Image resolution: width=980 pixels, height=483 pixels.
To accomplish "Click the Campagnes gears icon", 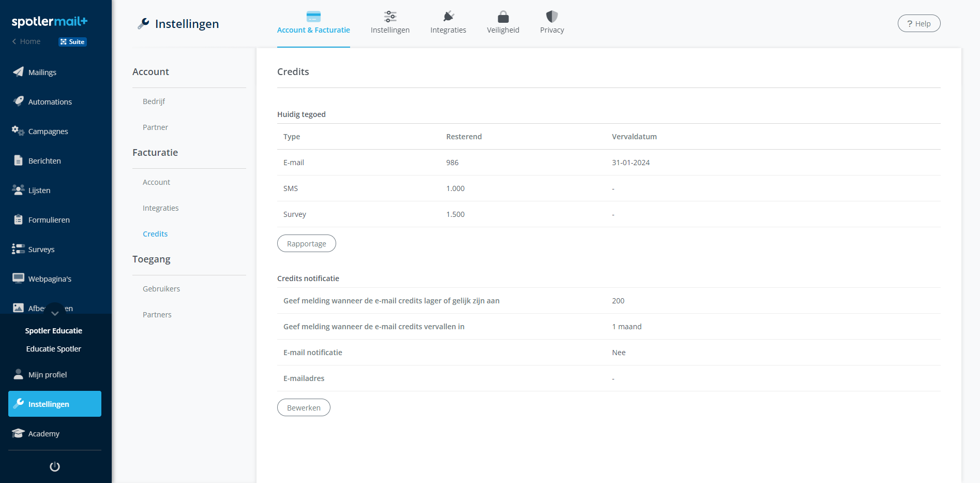I will (18, 131).
